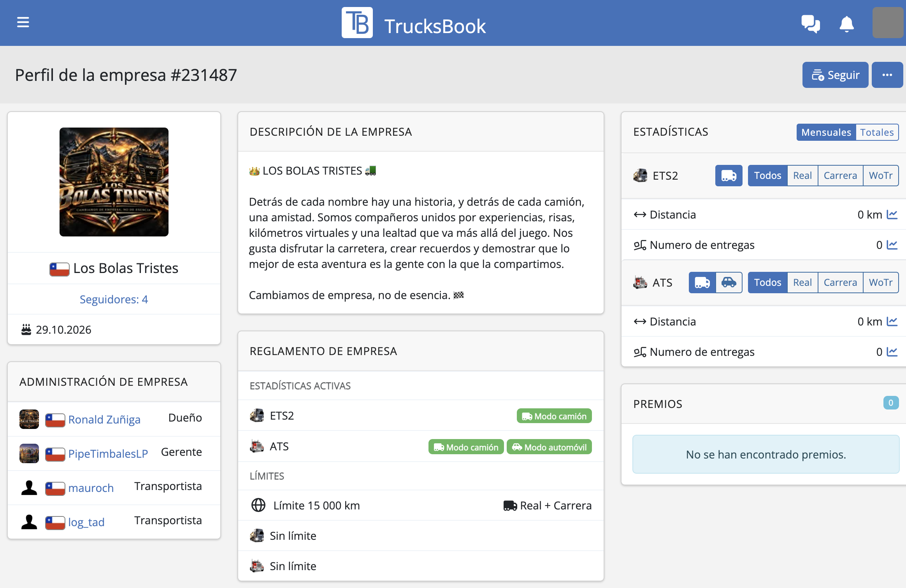Open Ronald Zuñiga's profile link

104,420
